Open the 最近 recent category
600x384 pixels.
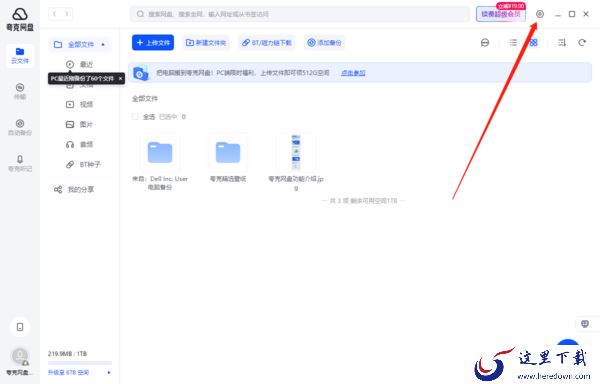80,64
